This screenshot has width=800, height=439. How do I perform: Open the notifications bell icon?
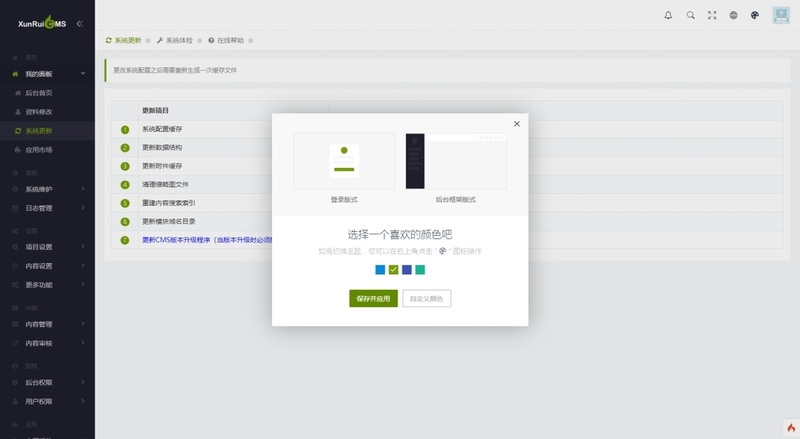668,15
